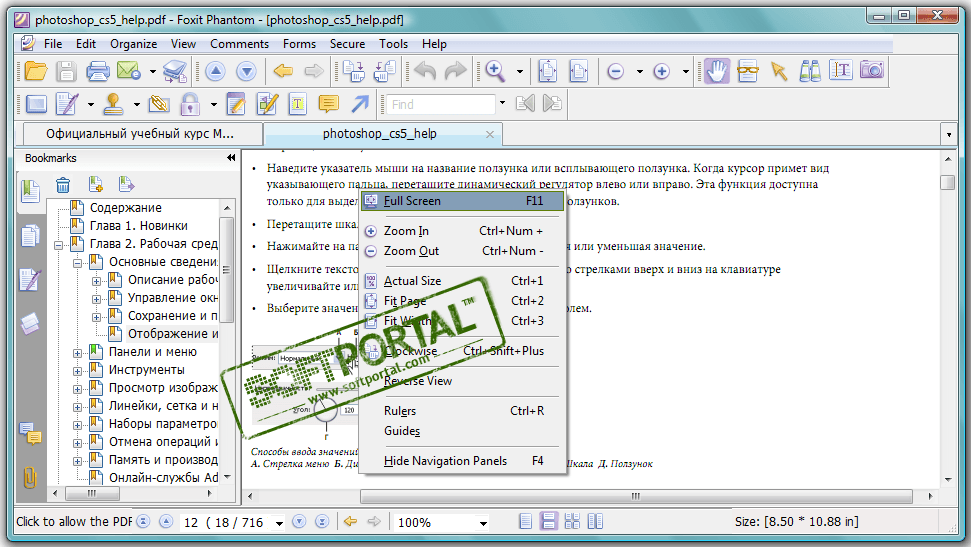The image size is (971, 547).
Task: Click the Undo arrow icon
Action: (x=425, y=71)
